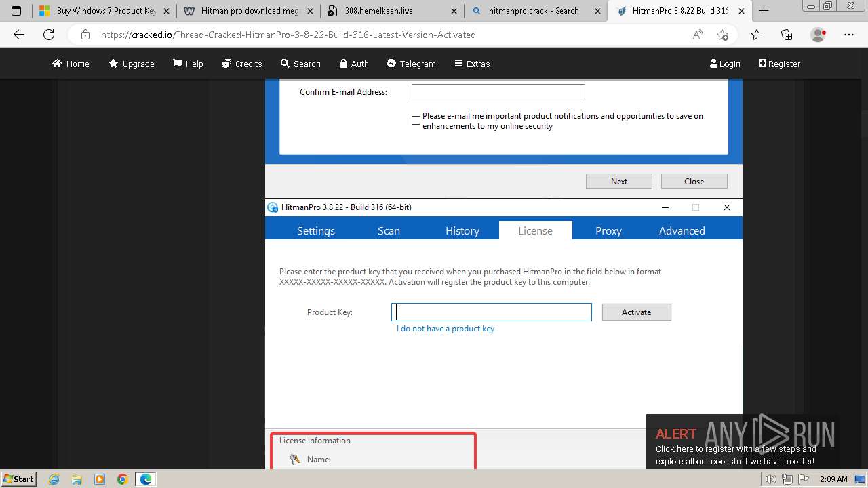Click 'I do not have a product key' link
Viewport: 868px width, 488px height.
pyautogui.click(x=446, y=329)
